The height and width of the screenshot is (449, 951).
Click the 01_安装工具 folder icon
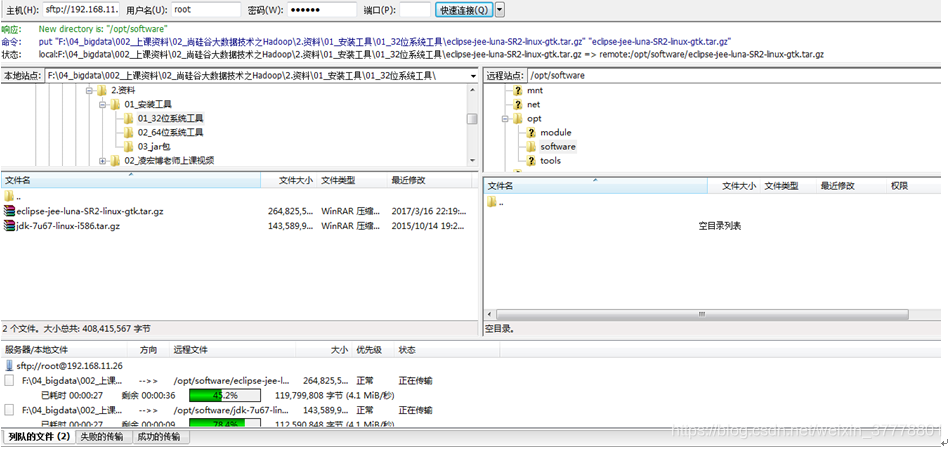[x=115, y=104]
